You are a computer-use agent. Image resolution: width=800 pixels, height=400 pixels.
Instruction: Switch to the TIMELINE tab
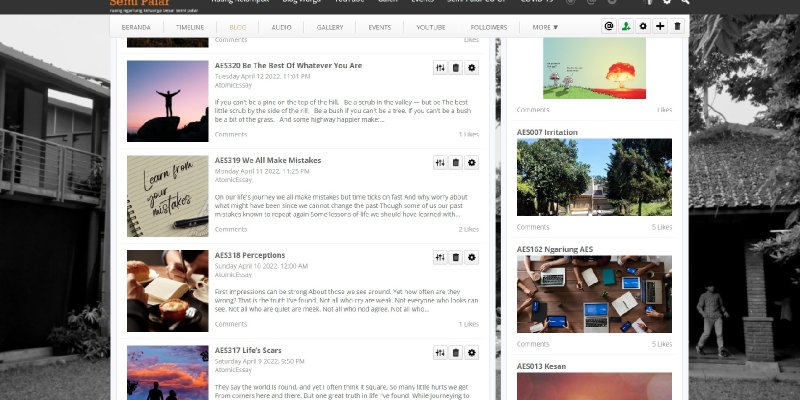(190, 27)
